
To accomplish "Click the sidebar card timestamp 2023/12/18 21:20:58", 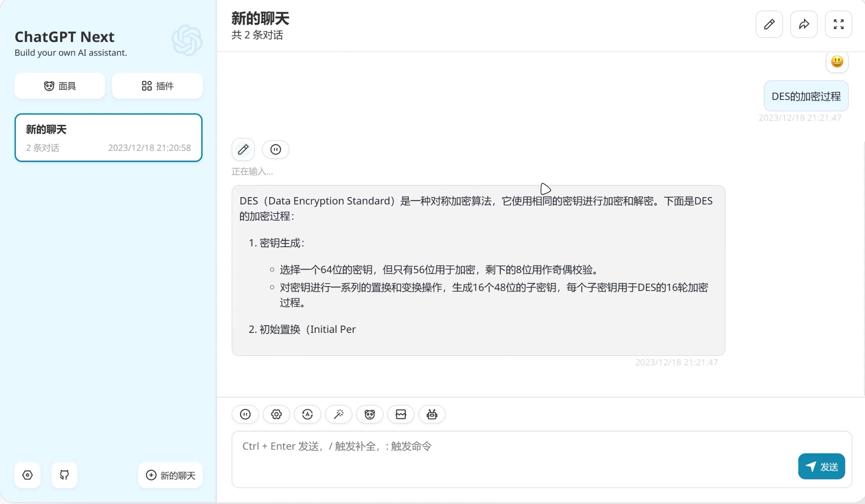I will coord(150,148).
